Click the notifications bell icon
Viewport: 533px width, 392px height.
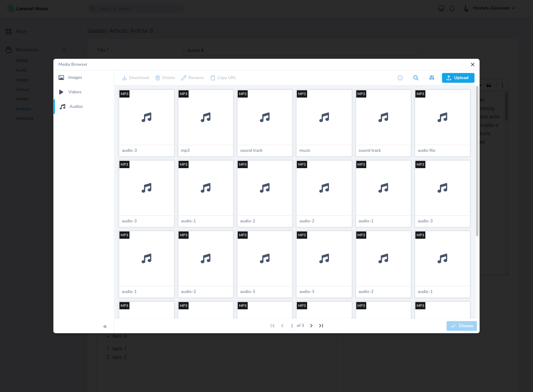click(x=452, y=8)
